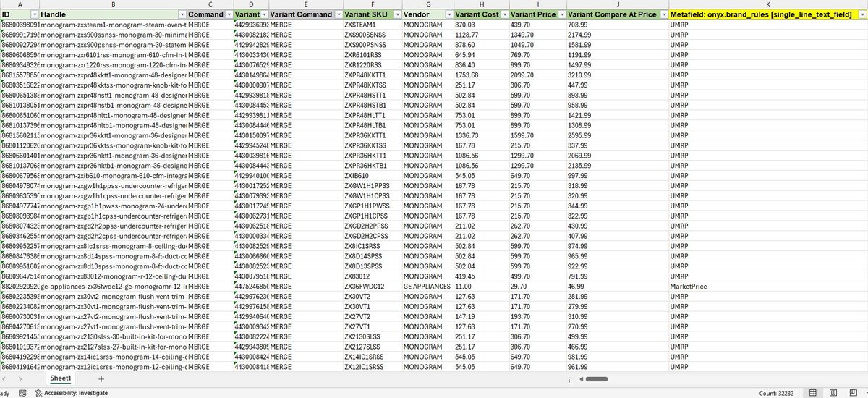Select column G header letter

point(427,4)
